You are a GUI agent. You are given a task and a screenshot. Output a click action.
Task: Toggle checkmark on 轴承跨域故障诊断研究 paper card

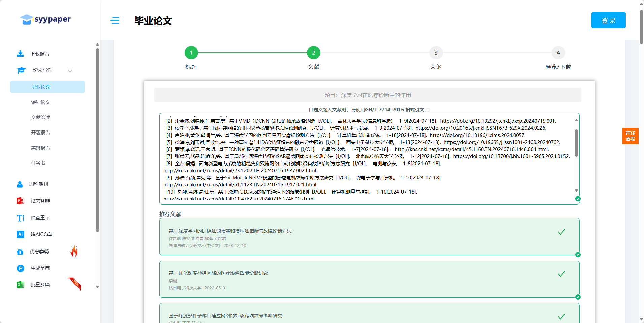561,317
